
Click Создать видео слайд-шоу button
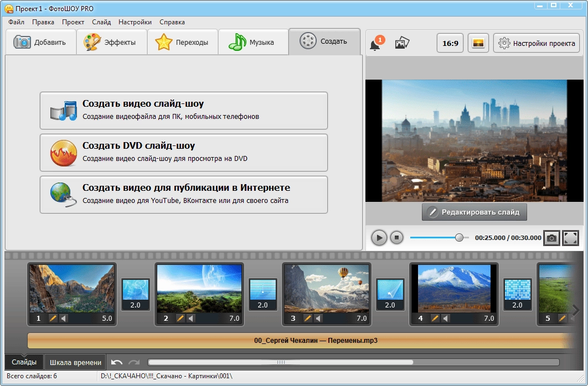tap(184, 111)
